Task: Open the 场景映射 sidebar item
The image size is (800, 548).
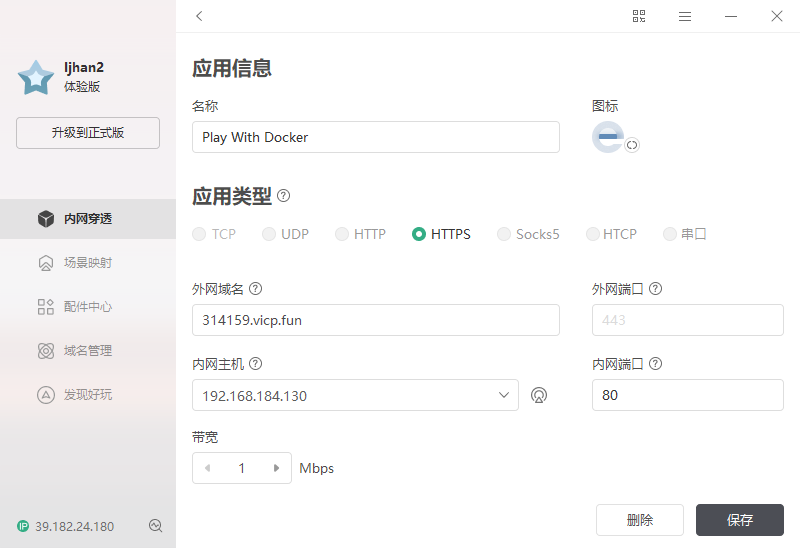Action: (88, 263)
